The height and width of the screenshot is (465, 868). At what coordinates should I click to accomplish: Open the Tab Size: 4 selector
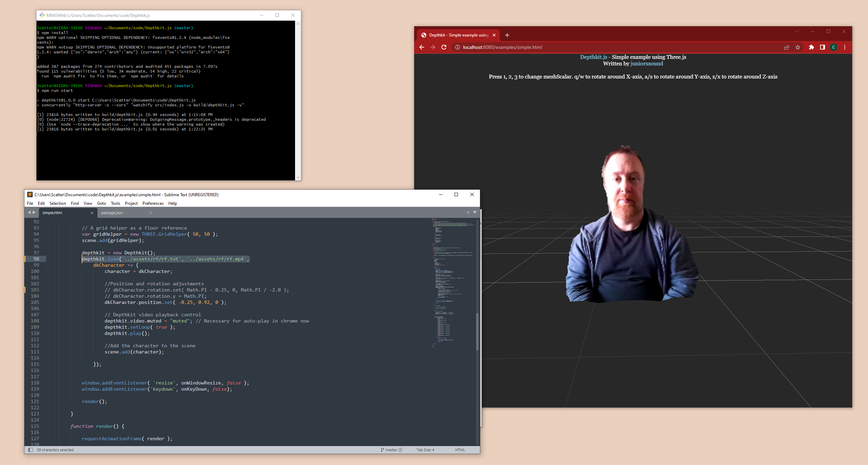(x=425, y=450)
